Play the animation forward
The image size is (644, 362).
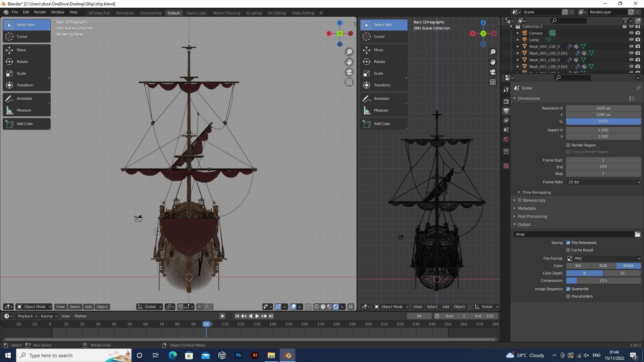click(x=257, y=316)
